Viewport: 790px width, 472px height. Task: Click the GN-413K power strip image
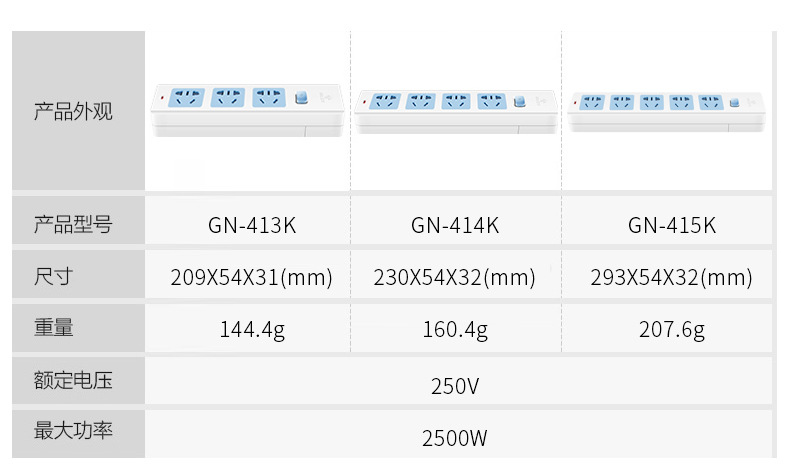tap(248, 110)
